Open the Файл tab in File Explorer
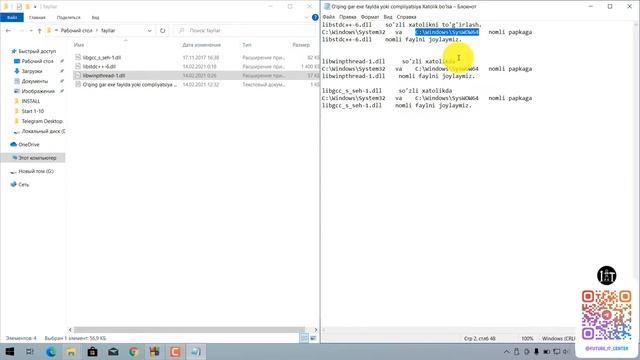The image size is (640, 360). coord(12,18)
